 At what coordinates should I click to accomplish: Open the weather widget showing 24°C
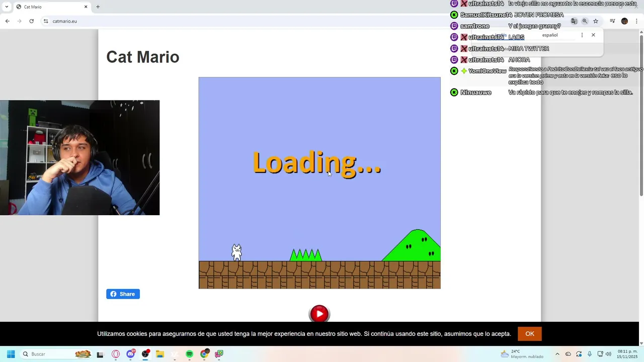(522, 354)
